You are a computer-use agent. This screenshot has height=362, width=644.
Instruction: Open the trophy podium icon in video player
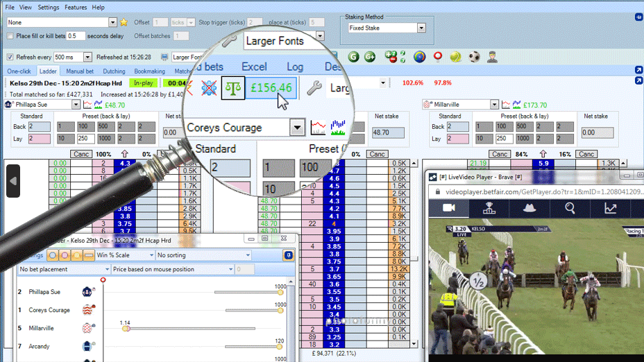coord(489,208)
